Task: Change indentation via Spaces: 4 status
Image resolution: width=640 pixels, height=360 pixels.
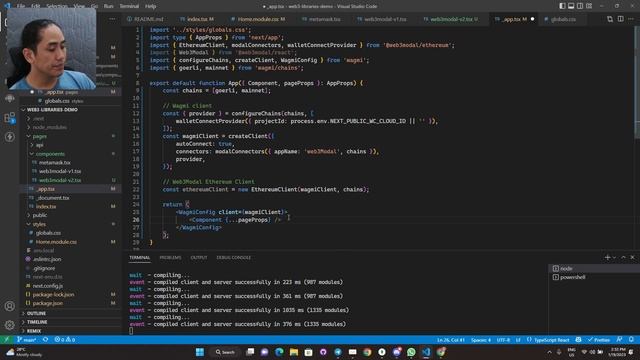Action: 481,340
